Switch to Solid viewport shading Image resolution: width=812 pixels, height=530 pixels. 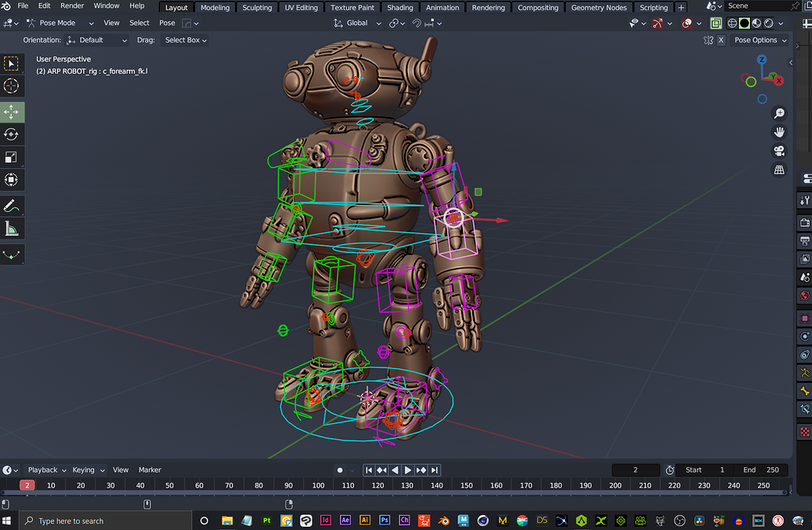pos(745,24)
